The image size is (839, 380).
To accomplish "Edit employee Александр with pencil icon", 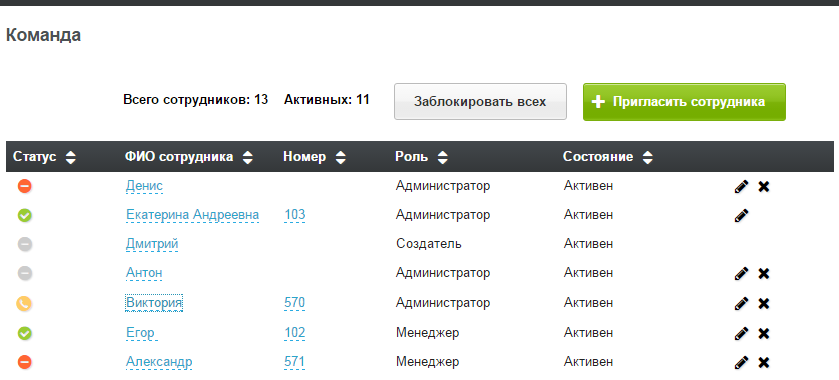I will coord(741,362).
